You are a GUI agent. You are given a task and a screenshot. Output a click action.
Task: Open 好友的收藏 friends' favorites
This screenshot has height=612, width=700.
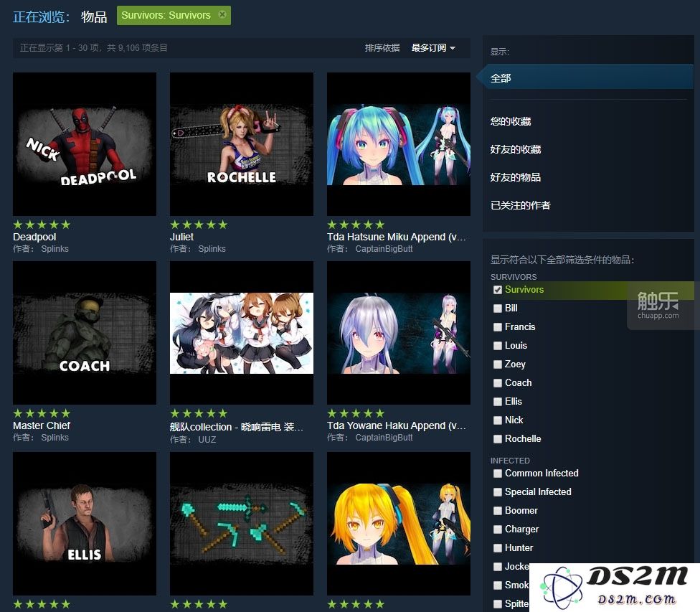tap(516, 149)
